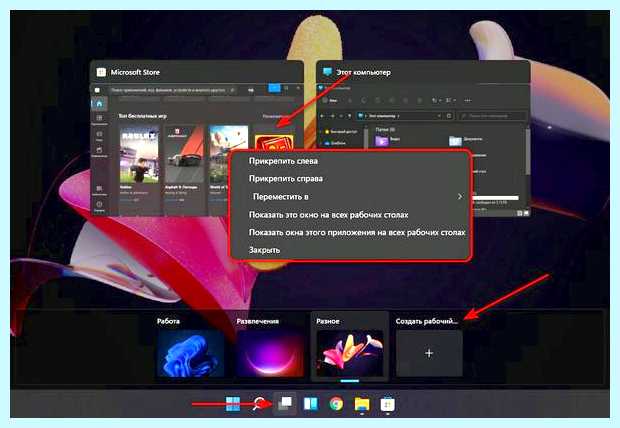Click the address bar dropdown arrow in Explorer

click(x=439, y=116)
